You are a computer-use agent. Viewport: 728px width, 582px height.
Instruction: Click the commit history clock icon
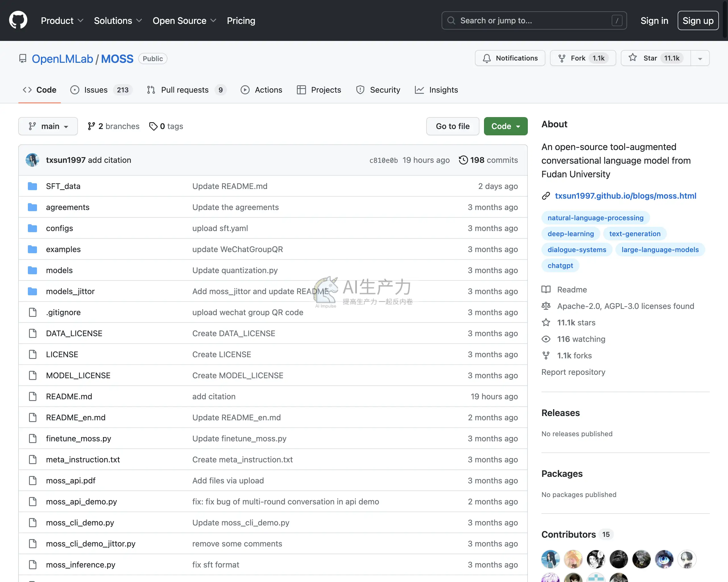click(463, 160)
